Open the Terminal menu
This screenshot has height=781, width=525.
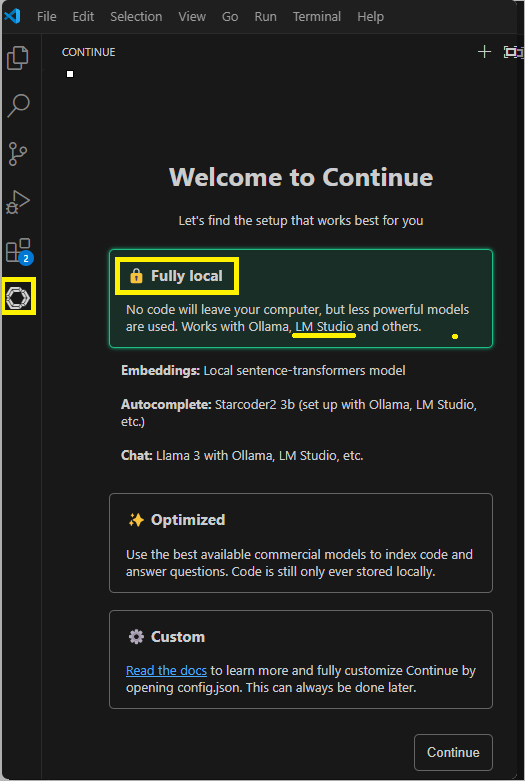[x=317, y=16]
